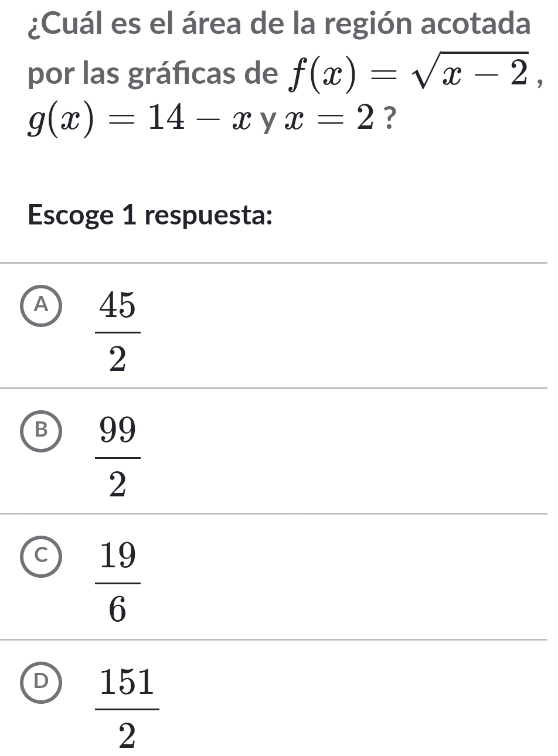
Task: Click the numerator 151 in option D
Action: pyautogui.click(x=127, y=683)
